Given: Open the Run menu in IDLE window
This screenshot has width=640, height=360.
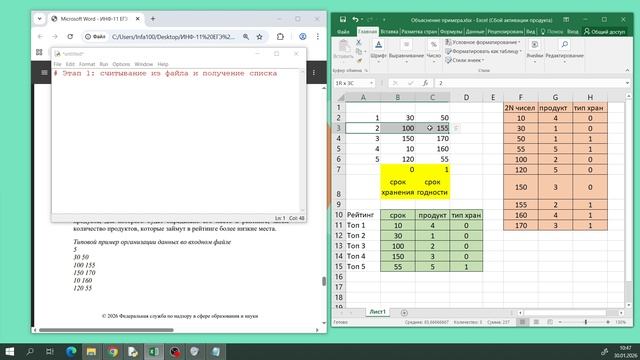Looking at the screenshot, I should pyautogui.click(x=104, y=64).
